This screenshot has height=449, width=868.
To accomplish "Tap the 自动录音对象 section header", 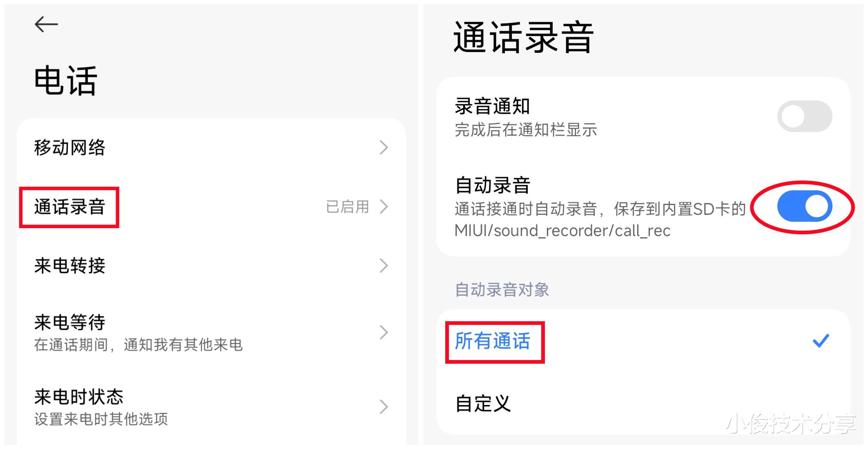I will [502, 290].
